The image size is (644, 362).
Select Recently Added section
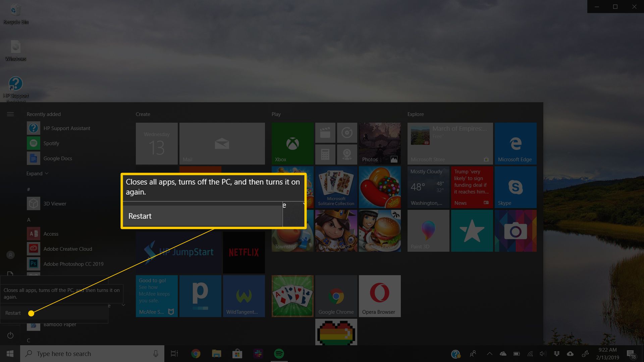pyautogui.click(x=43, y=114)
